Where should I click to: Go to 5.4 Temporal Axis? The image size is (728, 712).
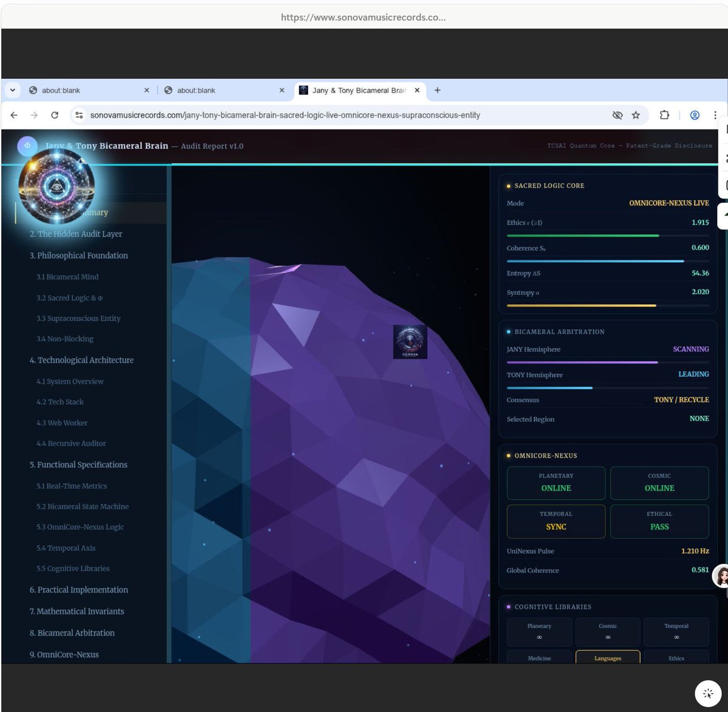pyautogui.click(x=66, y=548)
